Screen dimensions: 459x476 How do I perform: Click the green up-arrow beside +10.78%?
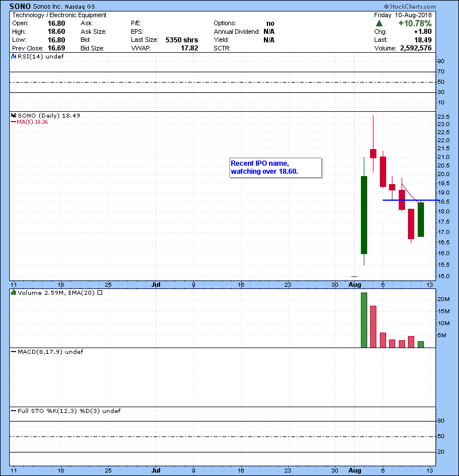379,24
